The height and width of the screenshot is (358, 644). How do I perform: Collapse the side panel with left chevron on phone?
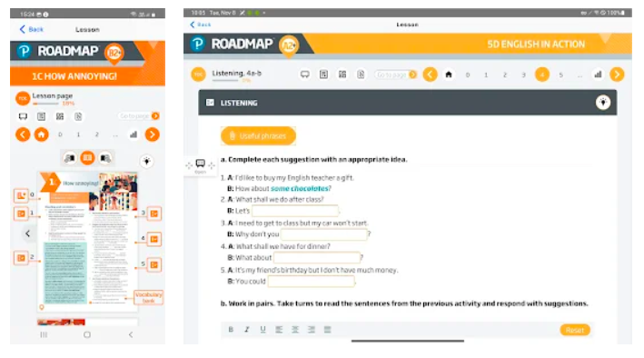tap(27, 234)
